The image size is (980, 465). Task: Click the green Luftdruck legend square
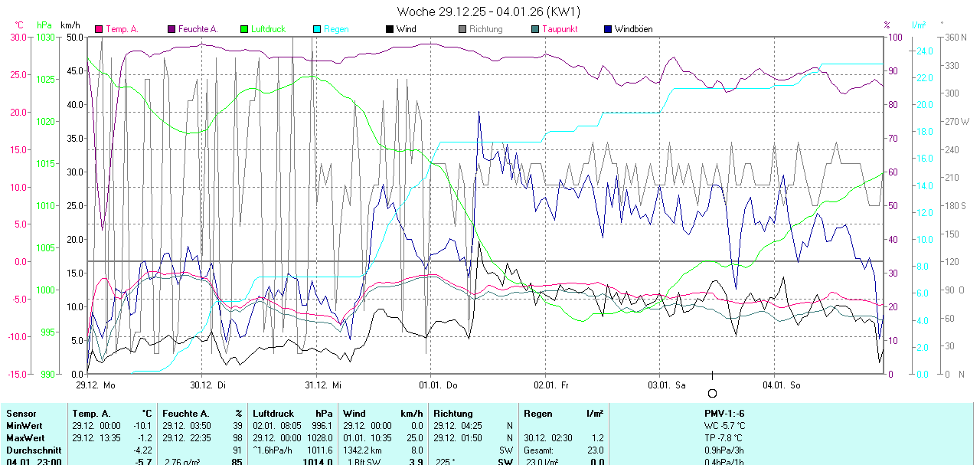pos(244,29)
